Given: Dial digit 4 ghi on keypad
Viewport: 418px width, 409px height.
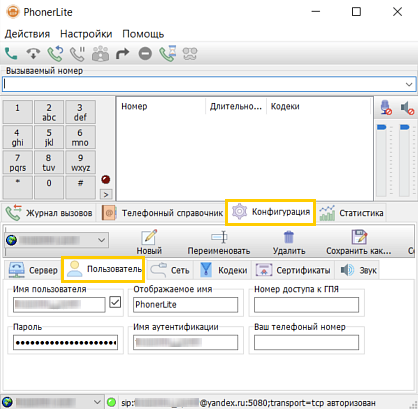Looking at the screenshot, I should click(18, 137).
